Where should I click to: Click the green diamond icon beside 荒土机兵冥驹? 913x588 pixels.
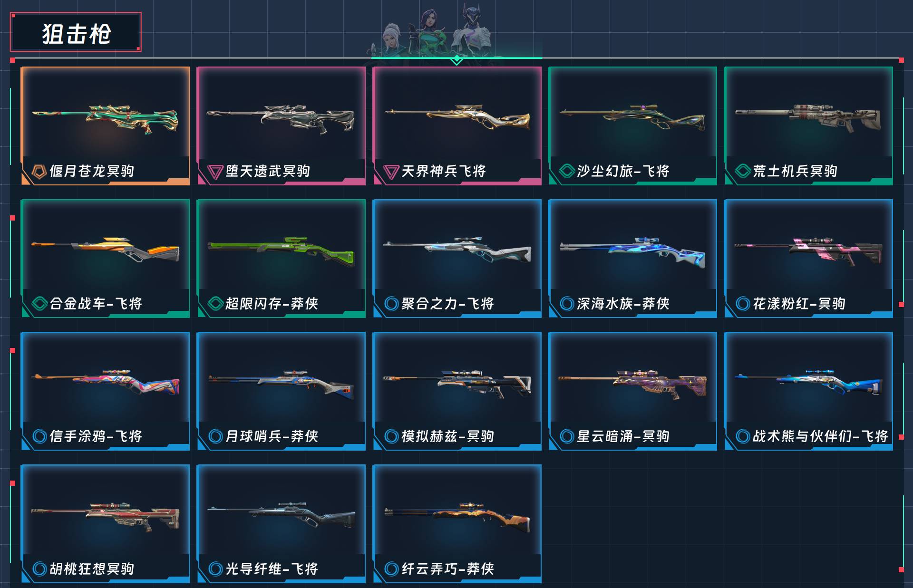tap(743, 171)
